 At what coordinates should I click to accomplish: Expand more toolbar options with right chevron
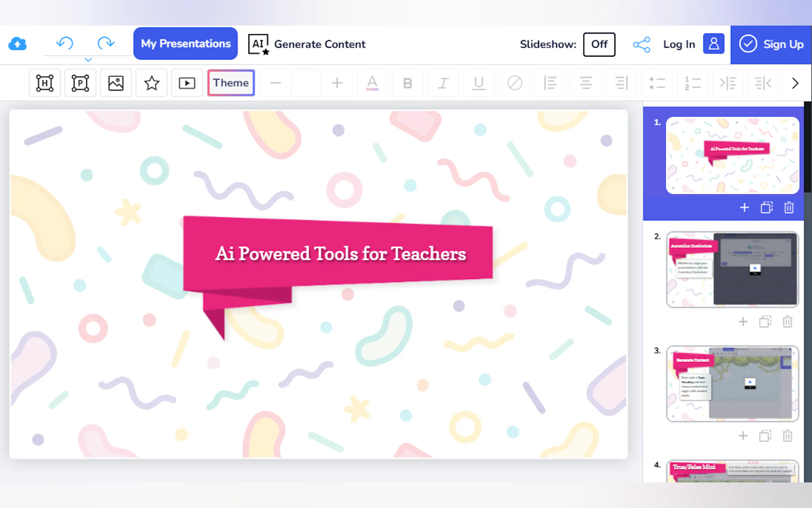[794, 83]
